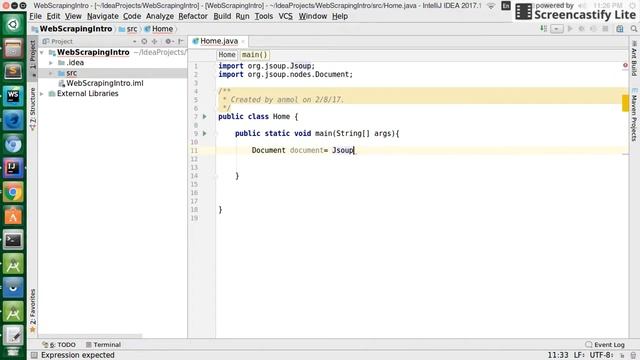Toggle Maven Projects side panel
The image size is (640, 360).
coord(634,114)
